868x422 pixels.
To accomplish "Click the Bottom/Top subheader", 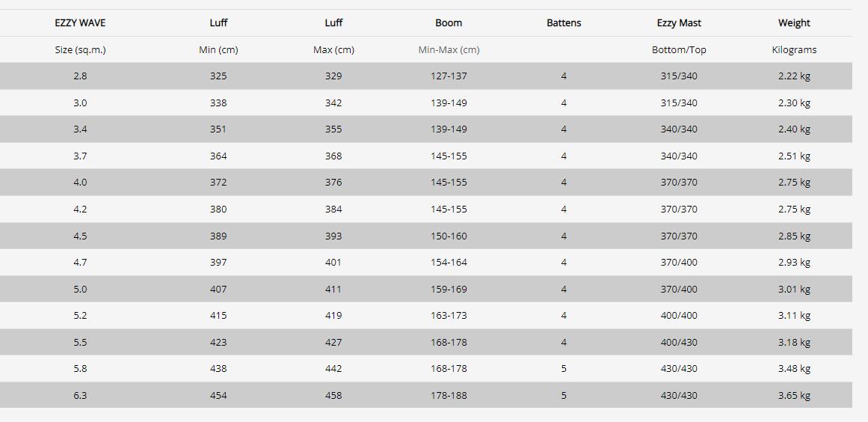I will pyautogui.click(x=679, y=49).
